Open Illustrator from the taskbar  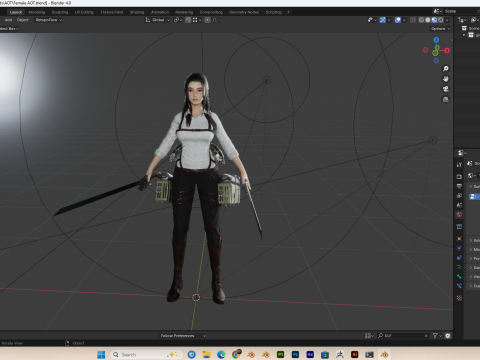click(x=355, y=354)
